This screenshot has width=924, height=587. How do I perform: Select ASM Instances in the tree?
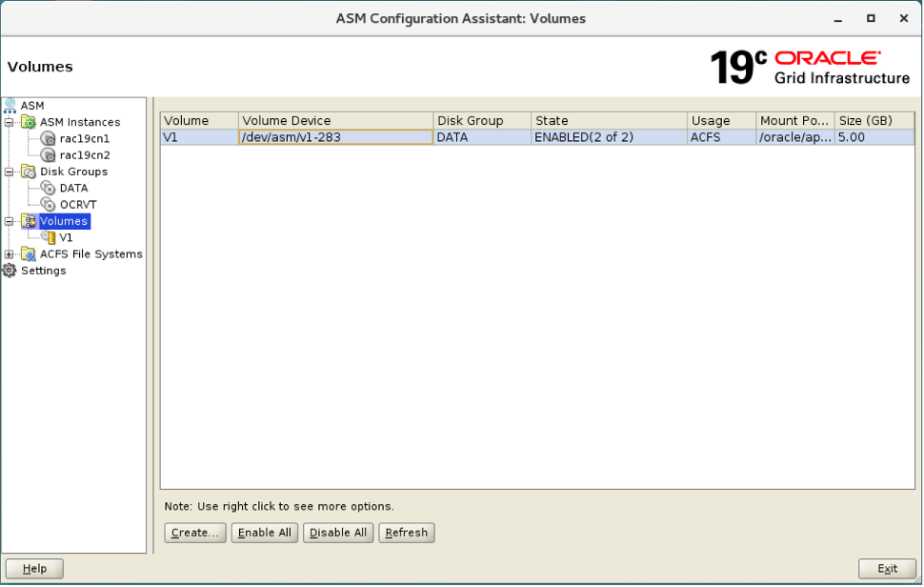tap(80, 122)
